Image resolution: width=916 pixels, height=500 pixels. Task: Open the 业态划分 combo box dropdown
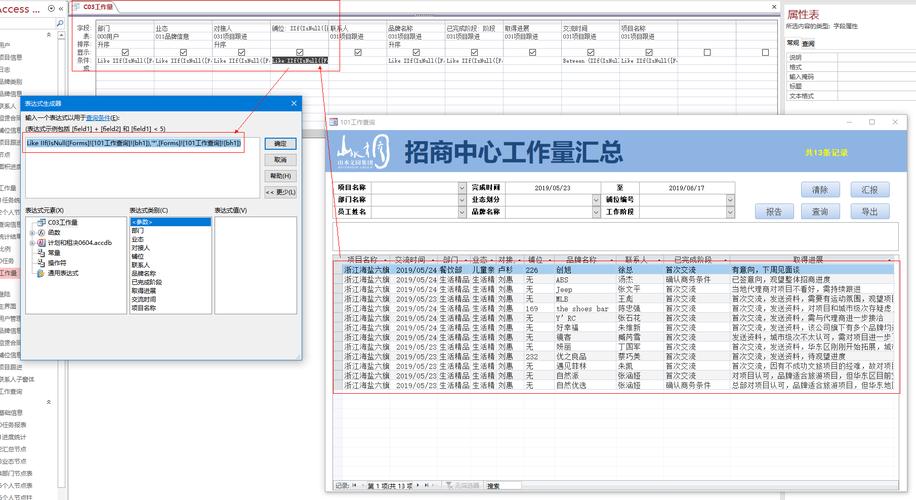pyautogui.click(x=596, y=200)
